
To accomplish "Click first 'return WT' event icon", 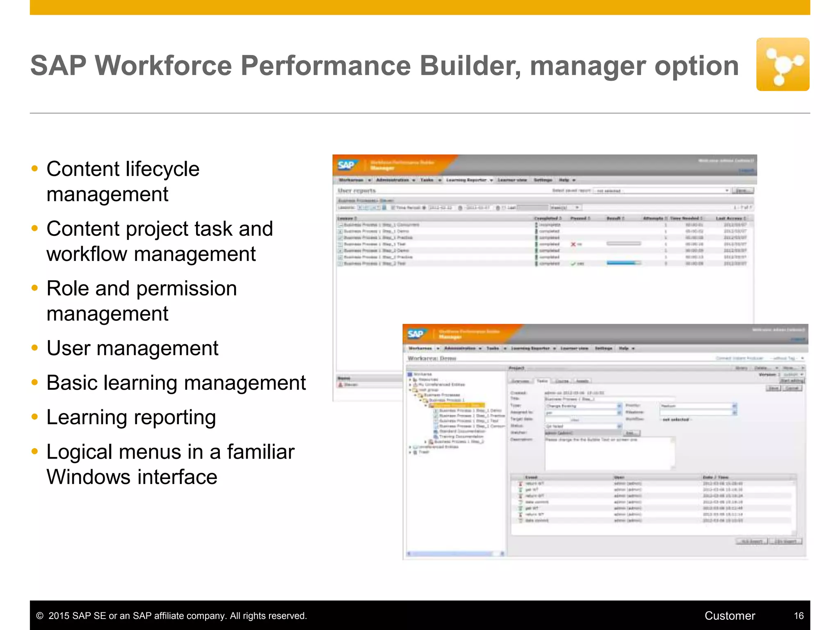I will coord(520,484).
